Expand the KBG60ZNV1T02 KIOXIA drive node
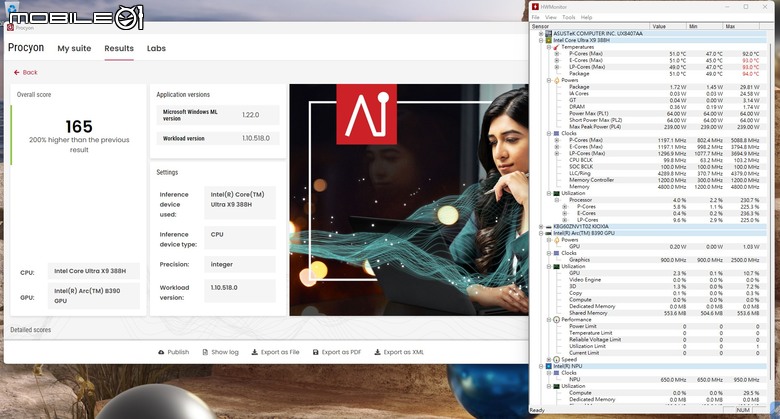Screen dimensions: 780x419 540,226
